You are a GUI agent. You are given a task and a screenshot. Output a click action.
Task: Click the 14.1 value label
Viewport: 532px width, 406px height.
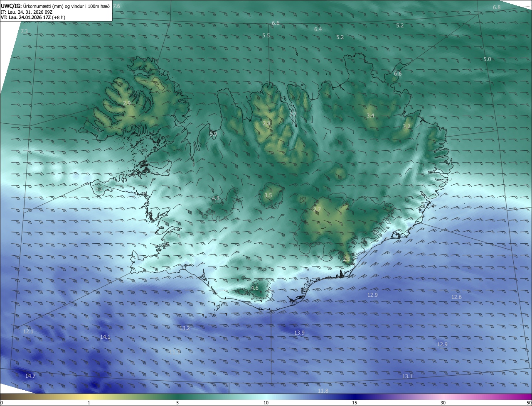[105, 337]
